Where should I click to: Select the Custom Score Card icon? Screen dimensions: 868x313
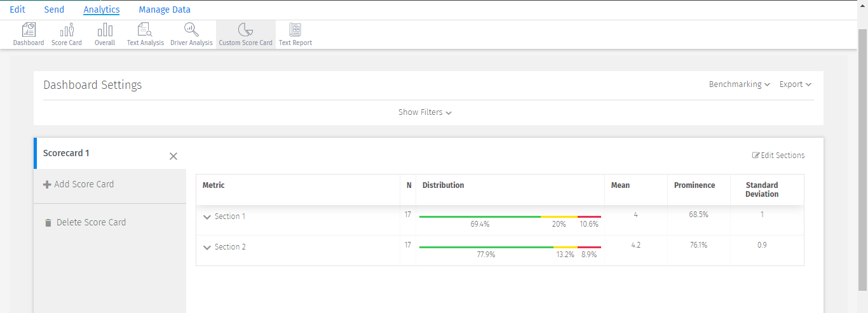[x=245, y=30]
